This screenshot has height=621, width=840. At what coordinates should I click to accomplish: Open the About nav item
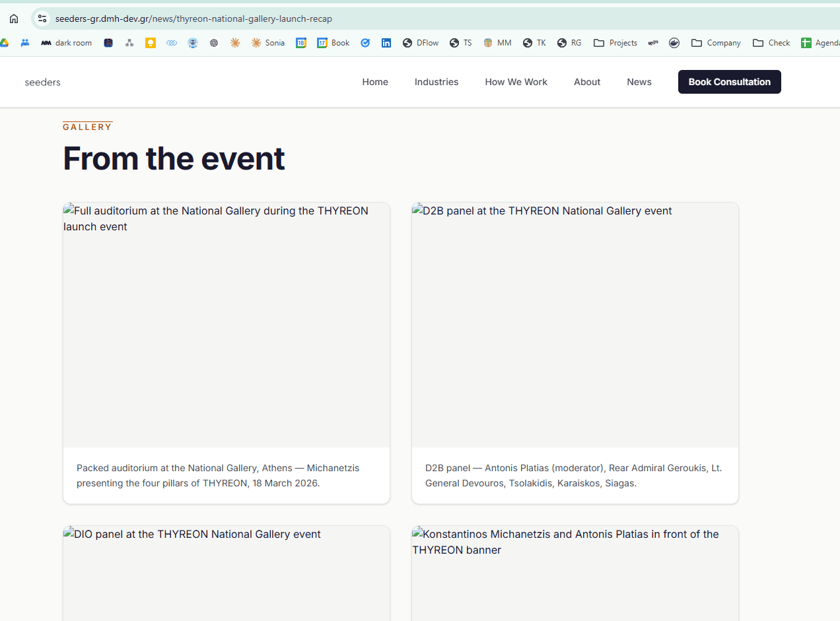(x=587, y=82)
